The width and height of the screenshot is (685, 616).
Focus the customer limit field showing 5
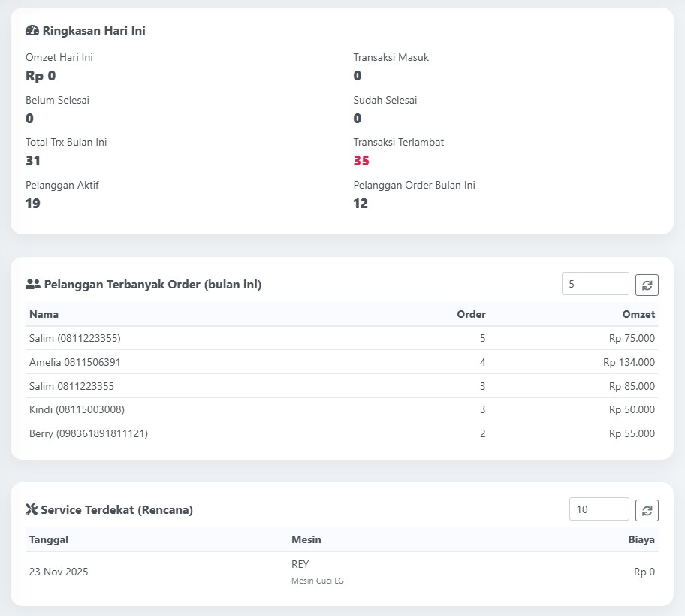click(595, 284)
